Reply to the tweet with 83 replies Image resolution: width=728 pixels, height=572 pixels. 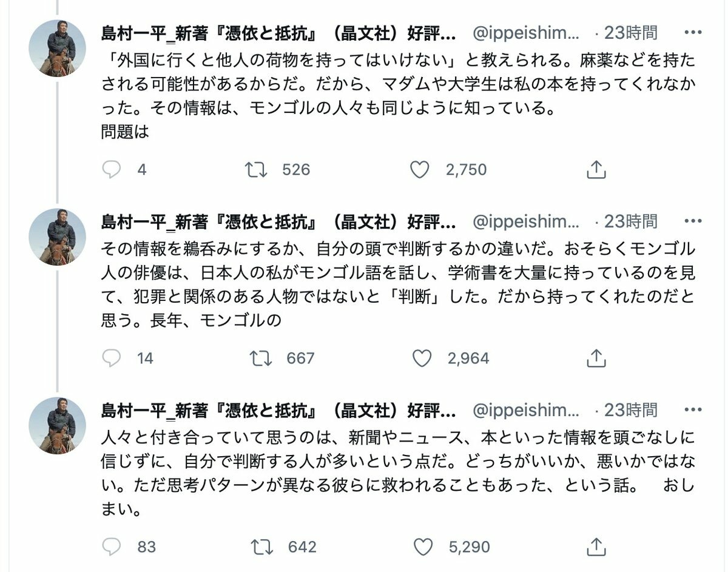click(x=112, y=547)
